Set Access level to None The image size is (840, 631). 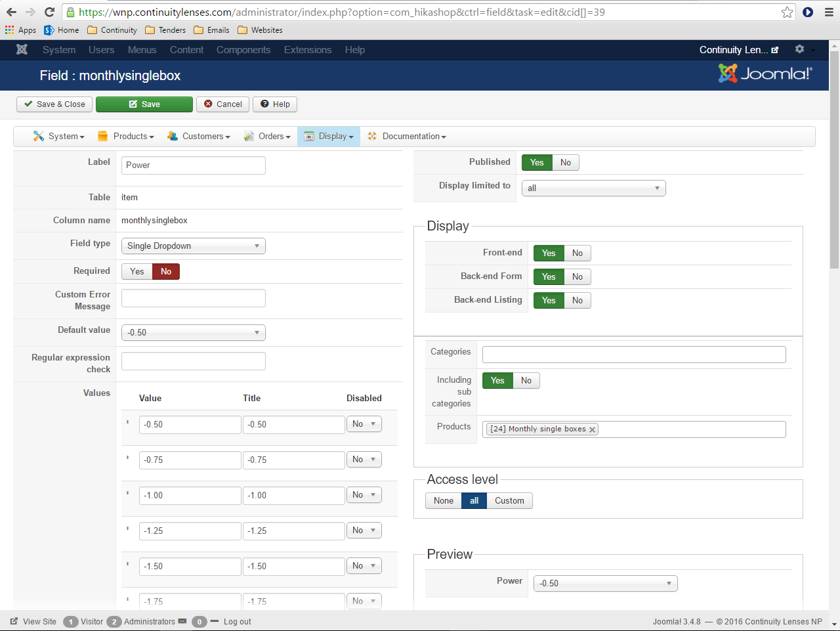[444, 500]
